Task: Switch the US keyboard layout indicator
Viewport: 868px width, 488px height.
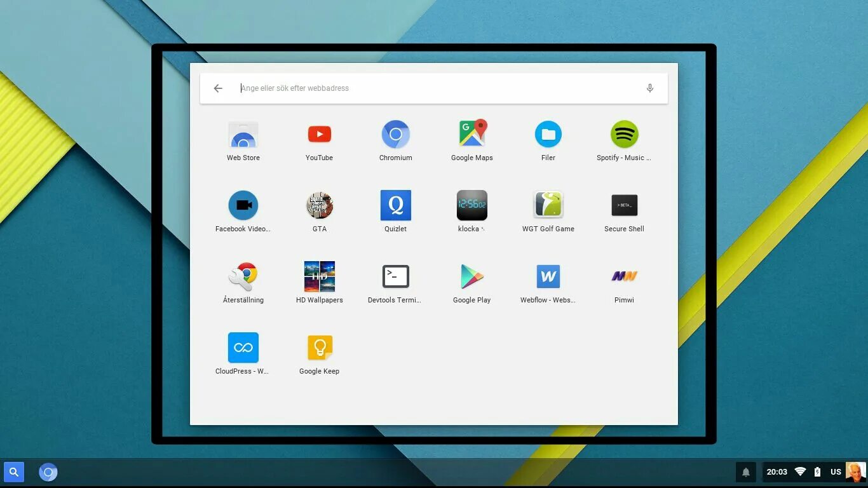Action: [x=836, y=472]
